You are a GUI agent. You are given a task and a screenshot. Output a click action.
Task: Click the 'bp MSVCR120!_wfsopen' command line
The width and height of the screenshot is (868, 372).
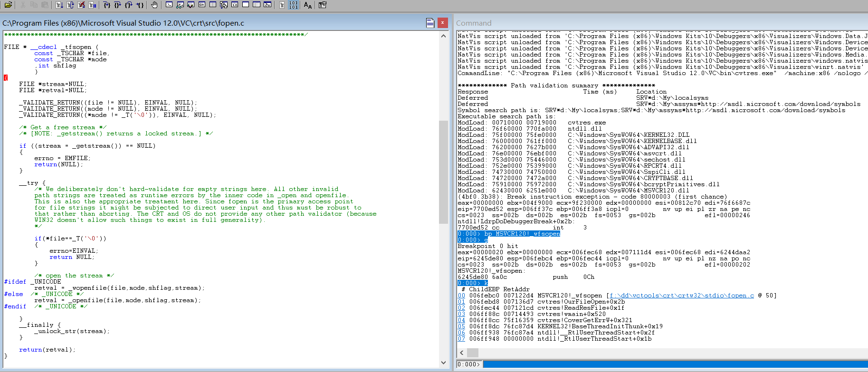point(509,234)
